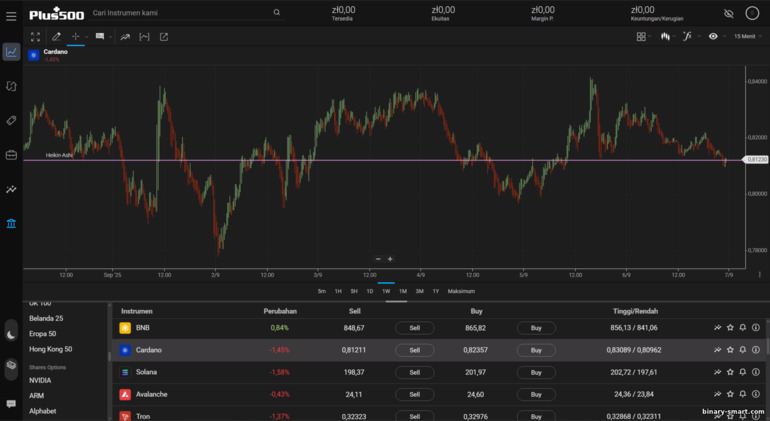The width and height of the screenshot is (770, 421).
Task: Click the bracketed chart compare icon
Action: (x=144, y=37)
